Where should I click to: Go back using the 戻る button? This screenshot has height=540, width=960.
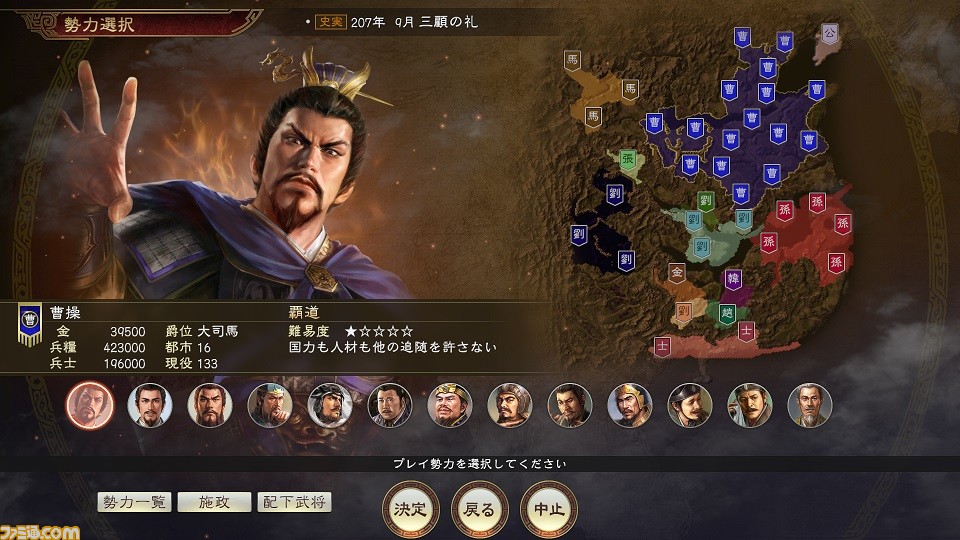coord(480,509)
